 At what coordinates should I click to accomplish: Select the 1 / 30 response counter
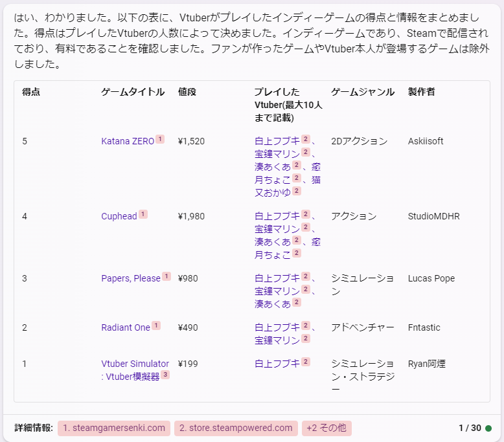click(470, 428)
